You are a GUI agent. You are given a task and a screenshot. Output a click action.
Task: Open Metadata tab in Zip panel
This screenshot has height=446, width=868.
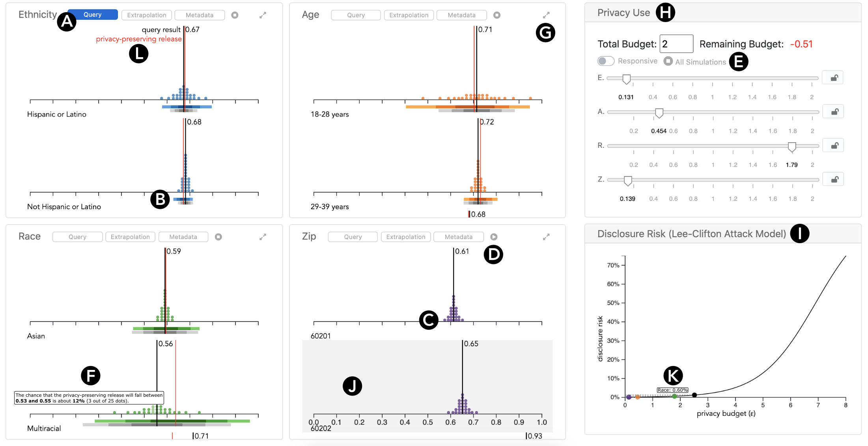click(459, 237)
